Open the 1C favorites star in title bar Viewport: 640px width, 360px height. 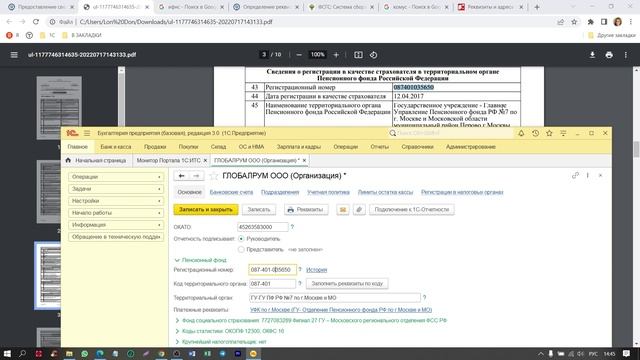pyautogui.click(x=549, y=133)
